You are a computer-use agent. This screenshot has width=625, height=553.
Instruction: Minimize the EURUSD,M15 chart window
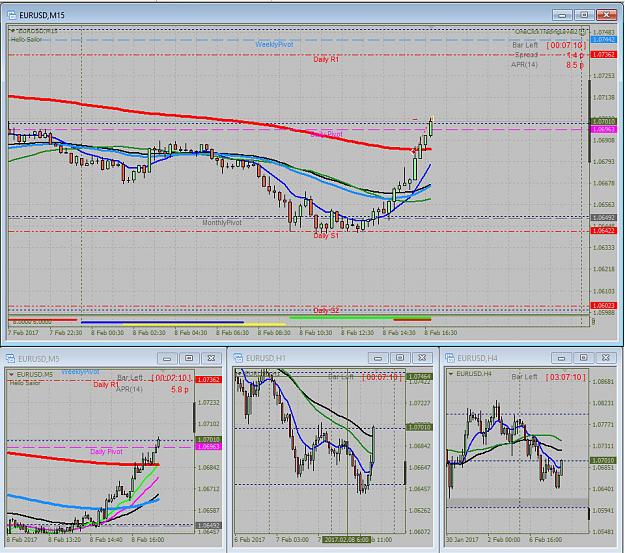tap(562, 15)
